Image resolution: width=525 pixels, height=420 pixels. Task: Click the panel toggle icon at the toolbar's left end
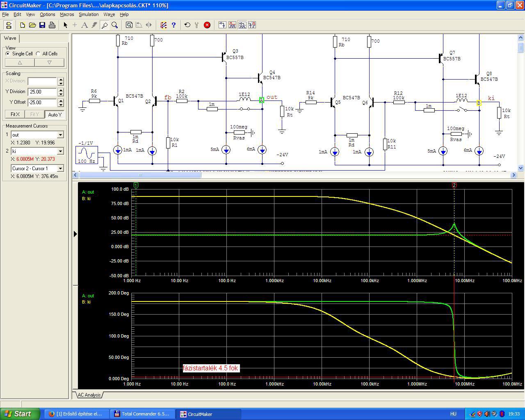pos(8,25)
